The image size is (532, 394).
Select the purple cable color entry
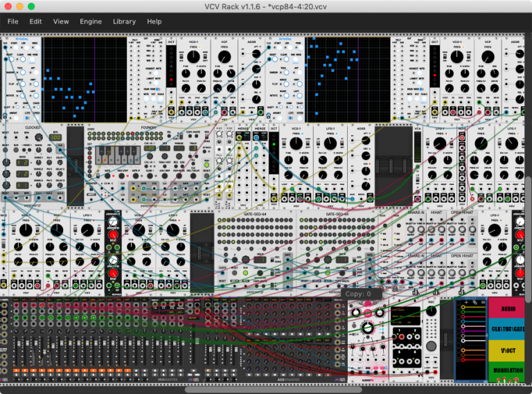[472, 331]
